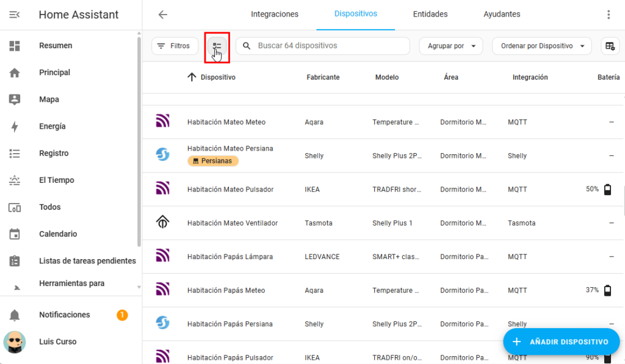Viewport: 625px width, 364px height.
Task: Open the table column settings icon
Action: (609, 46)
